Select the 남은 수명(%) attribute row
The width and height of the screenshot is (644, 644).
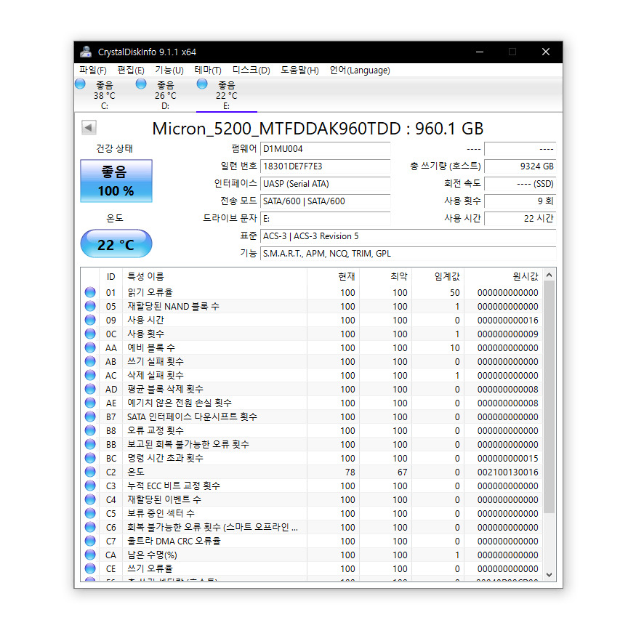[x=312, y=555]
